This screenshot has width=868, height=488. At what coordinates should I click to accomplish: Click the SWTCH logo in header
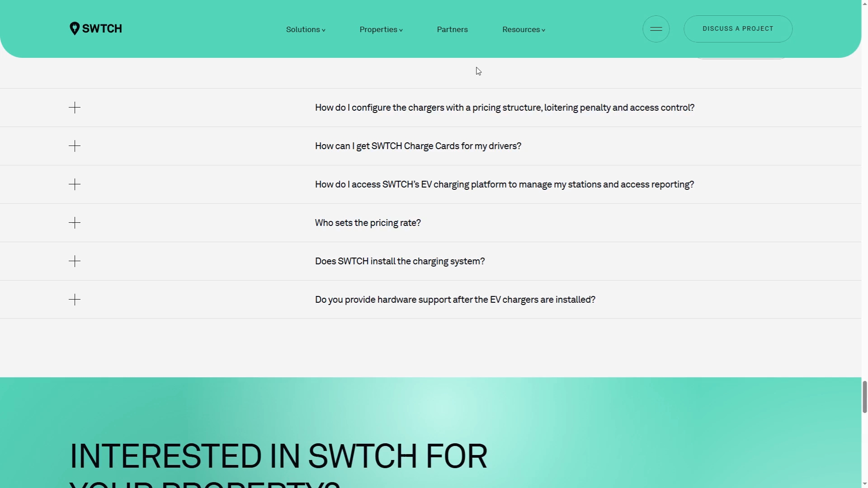(x=96, y=28)
